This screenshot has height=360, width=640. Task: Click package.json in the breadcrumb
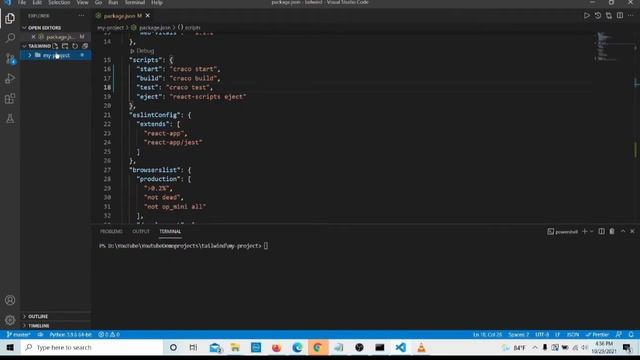point(155,27)
